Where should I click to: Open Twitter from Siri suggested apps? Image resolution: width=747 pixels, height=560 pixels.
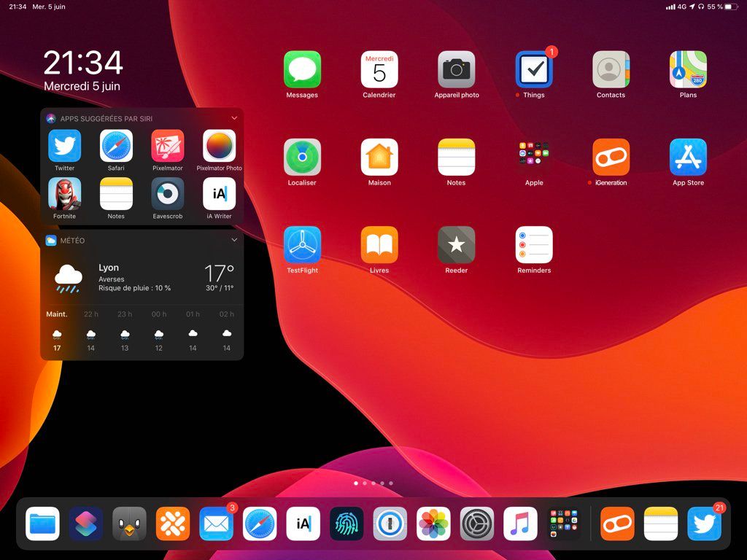[x=64, y=146]
